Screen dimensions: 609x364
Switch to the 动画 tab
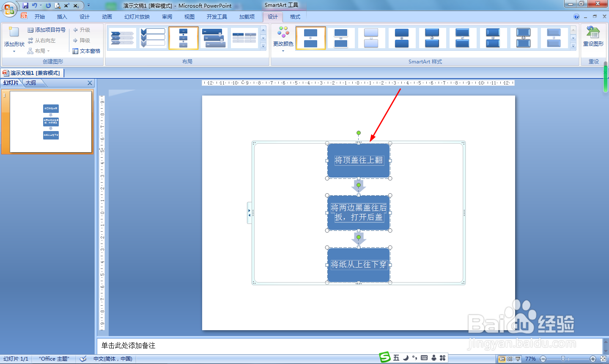click(107, 16)
